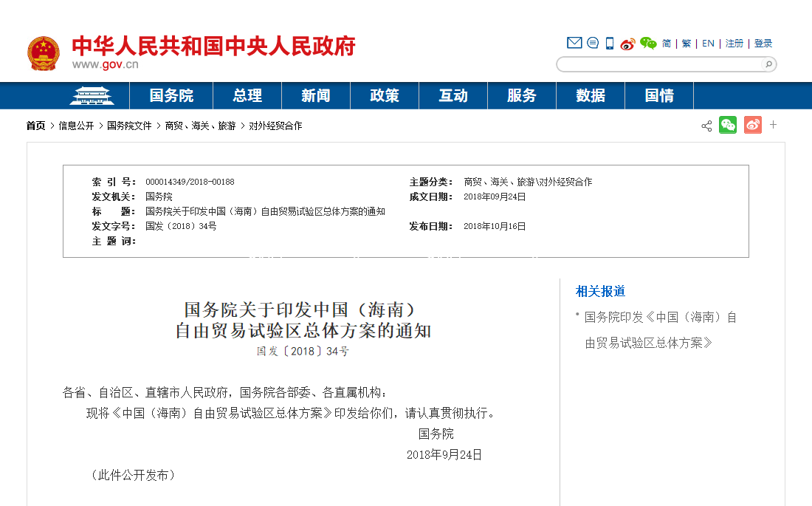This screenshot has height=506, width=812.
Task: Open 服务 navigation tab
Action: point(521,95)
